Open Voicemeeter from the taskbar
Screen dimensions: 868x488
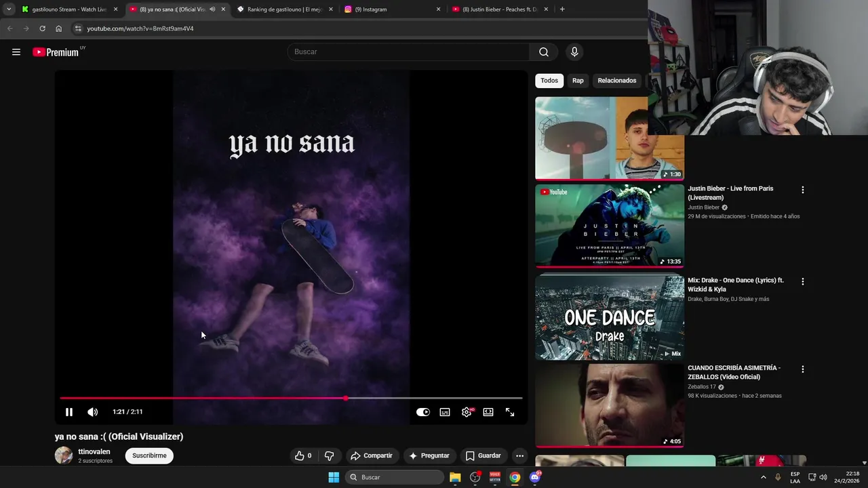(x=495, y=477)
